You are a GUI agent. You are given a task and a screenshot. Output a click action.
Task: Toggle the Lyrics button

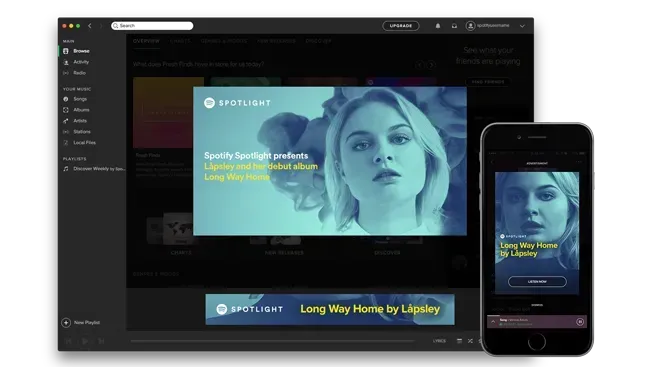click(x=440, y=341)
